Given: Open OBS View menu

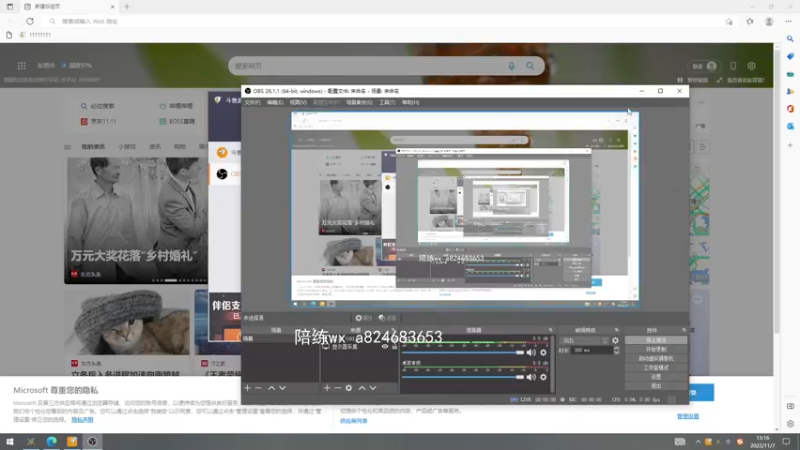Looking at the screenshot, I should click(x=298, y=103).
